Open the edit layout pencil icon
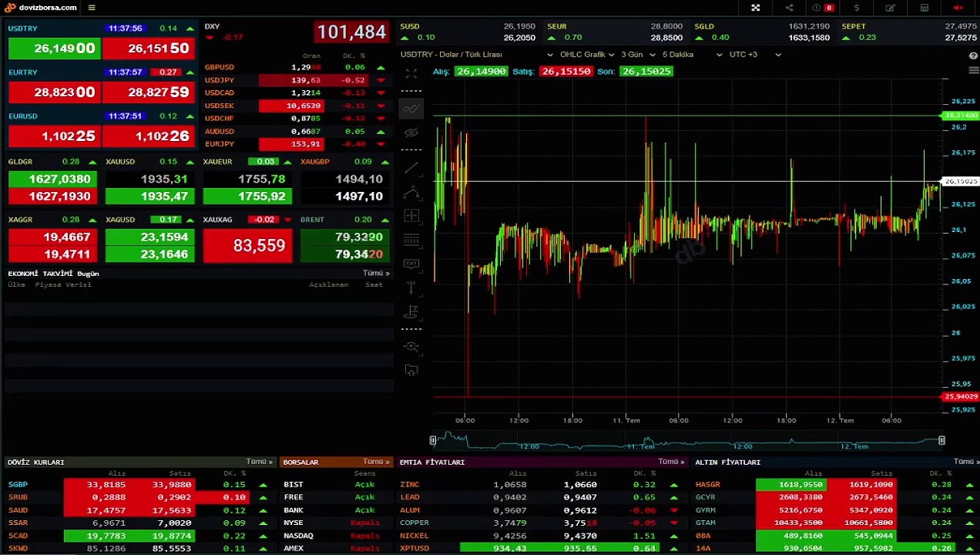 [x=891, y=8]
